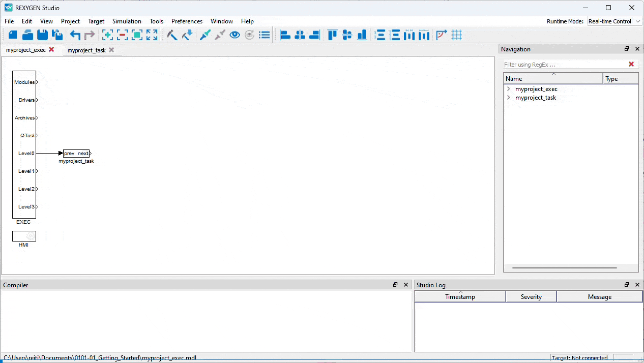Open the list view icon in toolbar
The width and height of the screenshot is (644, 363).
click(x=264, y=35)
